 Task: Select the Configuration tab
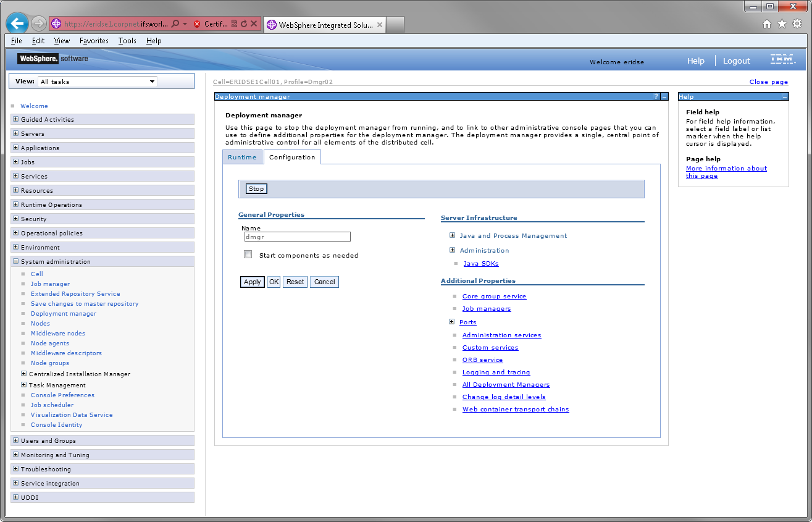[x=292, y=157]
